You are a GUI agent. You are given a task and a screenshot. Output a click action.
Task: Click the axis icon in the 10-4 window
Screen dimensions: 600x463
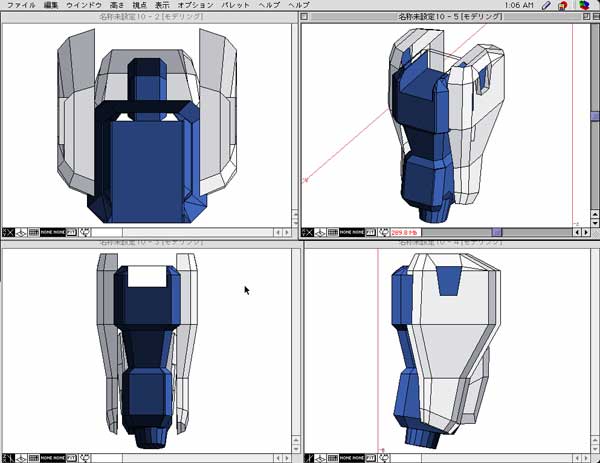pyautogui.click(x=309, y=458)
